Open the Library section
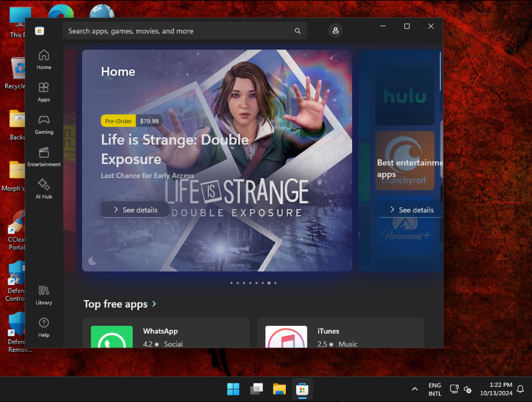532x402 pixels. pos(44,295)
